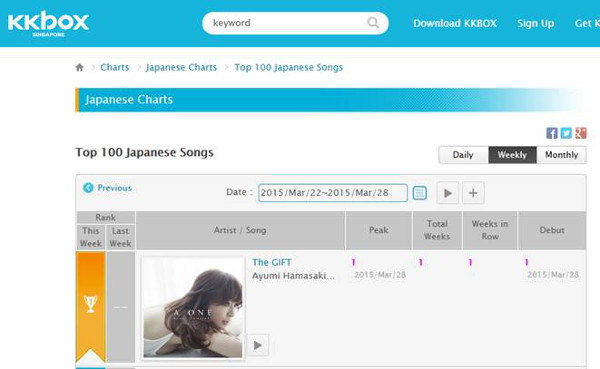Open the date list calendar icon
Screen dimensions: 600x369
pyautogui.click(x=420, y=193)
